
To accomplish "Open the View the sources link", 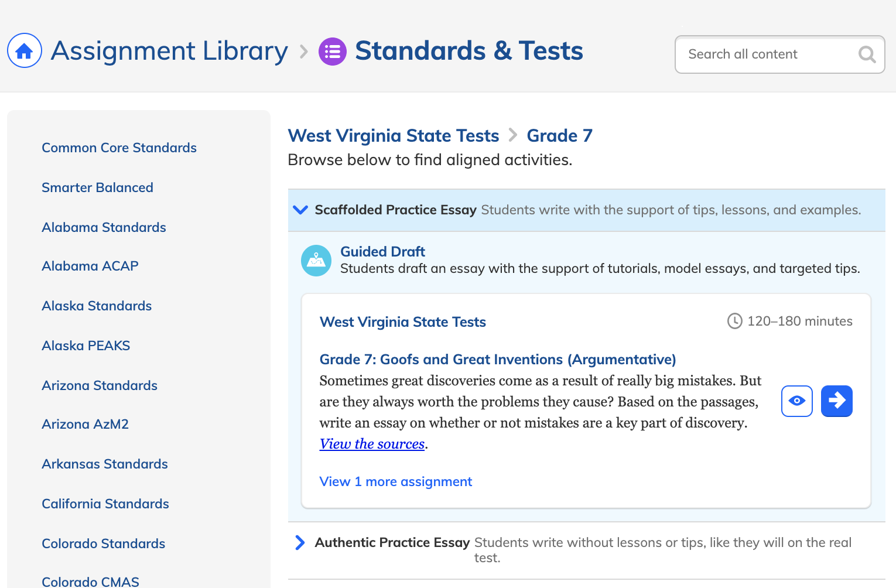I will point(372,444).
